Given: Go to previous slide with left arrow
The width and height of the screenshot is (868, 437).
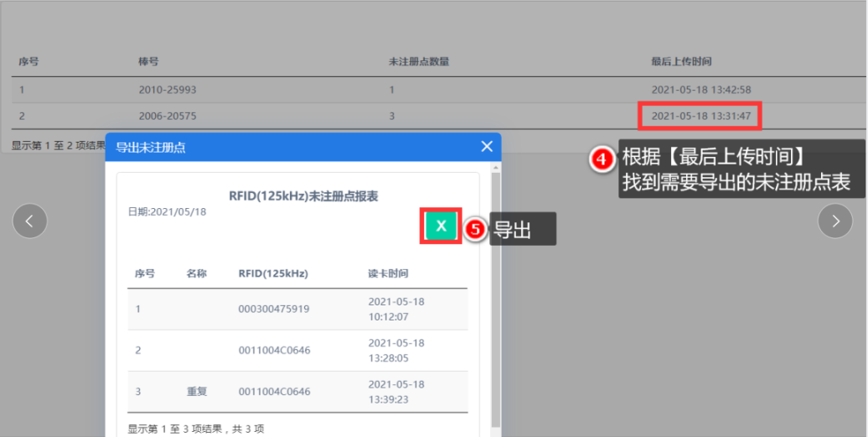Looking at the screenshot, I should click(30, 221).
